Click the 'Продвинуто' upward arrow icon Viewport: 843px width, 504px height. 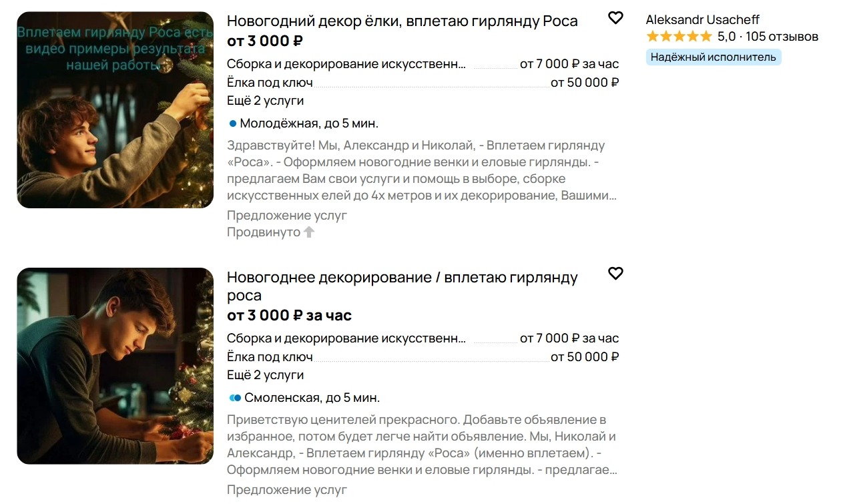[308, 232]
